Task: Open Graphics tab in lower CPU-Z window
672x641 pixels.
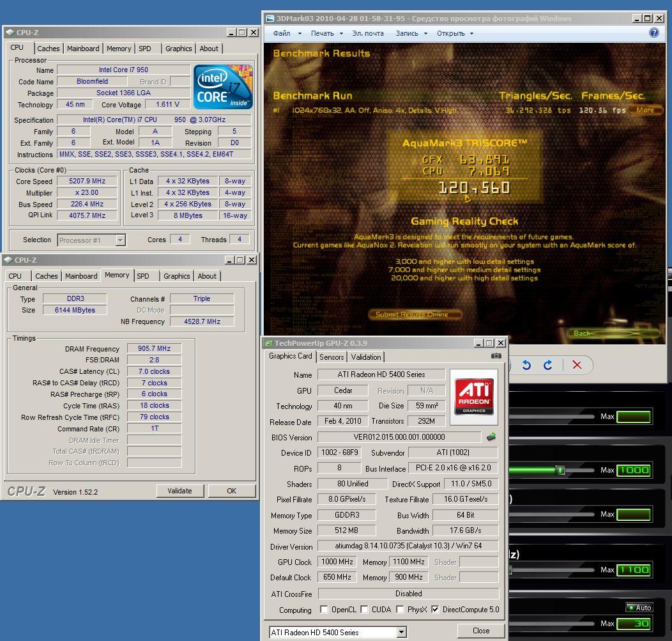Action: (176, 276)
